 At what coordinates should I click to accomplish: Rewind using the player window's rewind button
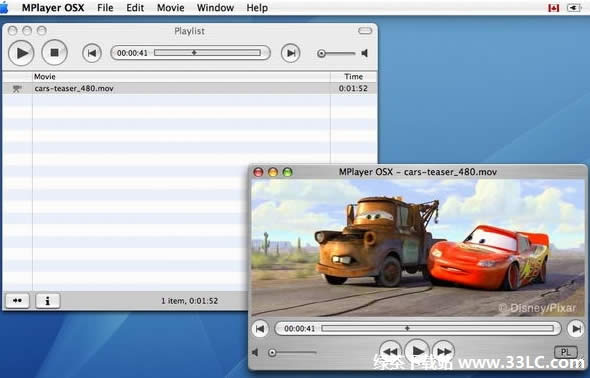pyautogui.click(x=390, y=352)
